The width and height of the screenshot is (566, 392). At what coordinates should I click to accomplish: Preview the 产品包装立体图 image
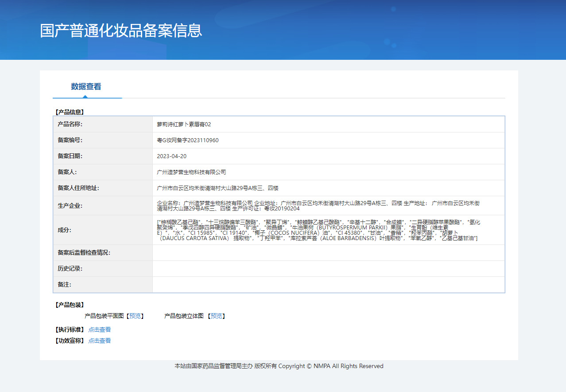coord(217,316)
